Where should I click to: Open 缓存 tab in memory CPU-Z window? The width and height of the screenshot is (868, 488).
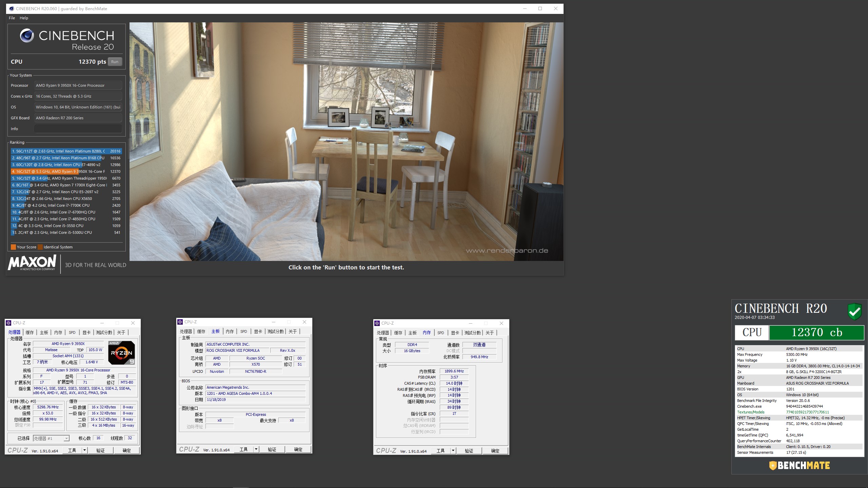coord(398,333)
